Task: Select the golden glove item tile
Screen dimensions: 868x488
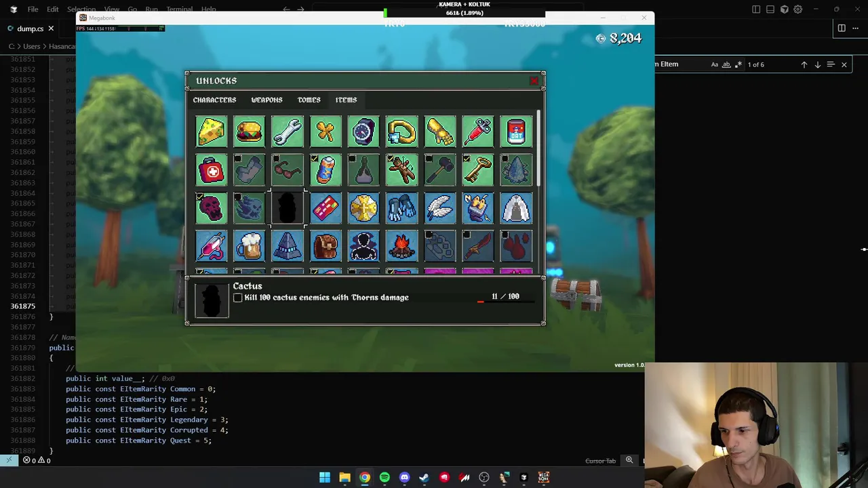Action: [439, 131]
